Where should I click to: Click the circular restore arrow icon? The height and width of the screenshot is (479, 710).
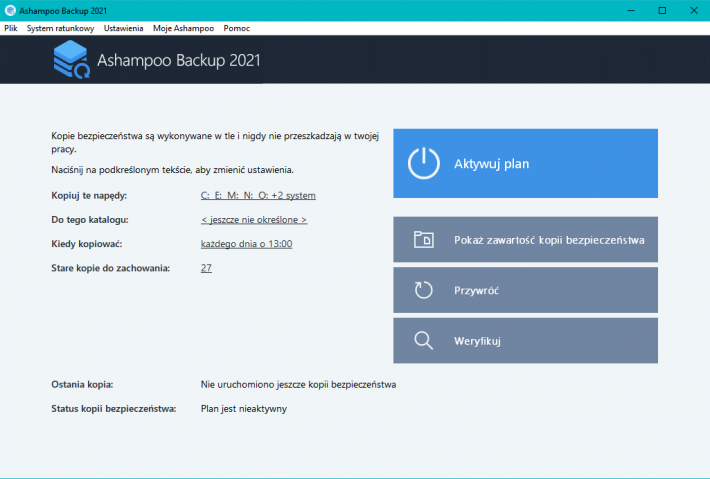[x=423, y=290]
